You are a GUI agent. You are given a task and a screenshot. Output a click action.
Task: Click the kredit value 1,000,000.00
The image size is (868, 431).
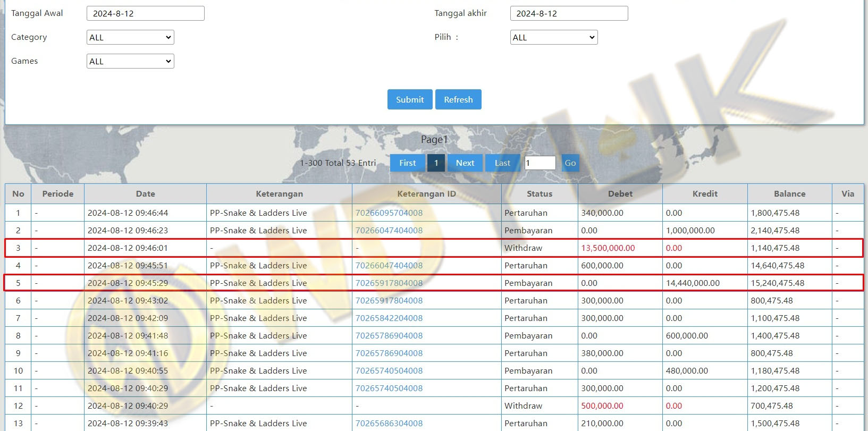point(690,230)
